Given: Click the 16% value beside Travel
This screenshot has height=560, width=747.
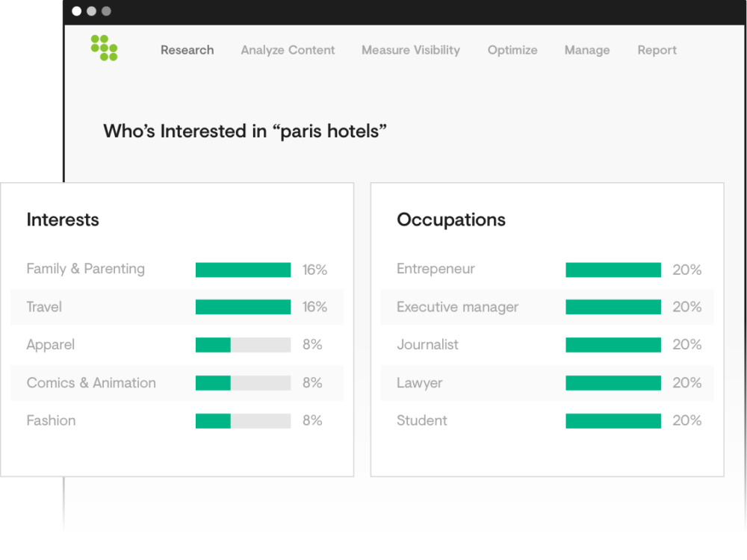Looking at the screenshot, I should tap(315, 307).
